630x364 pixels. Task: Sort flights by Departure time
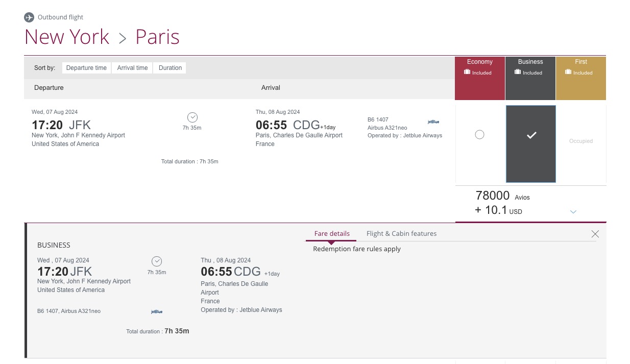(86, 68)
